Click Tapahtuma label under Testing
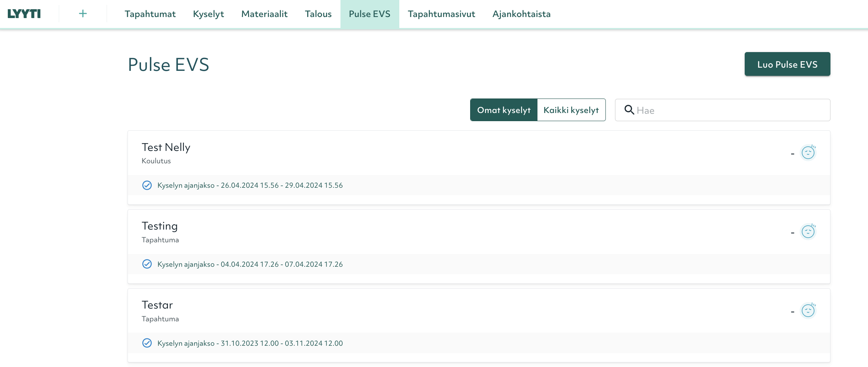The height and width of the screenshot is (367, 868). point(160,240)
